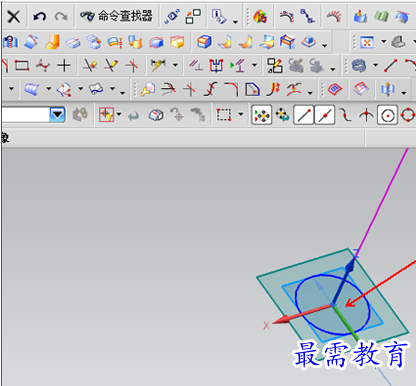Screen dimensions: 416x386
Task: Toggle the control point snap option
Action: pyautogui.click(x=345, y=115)
